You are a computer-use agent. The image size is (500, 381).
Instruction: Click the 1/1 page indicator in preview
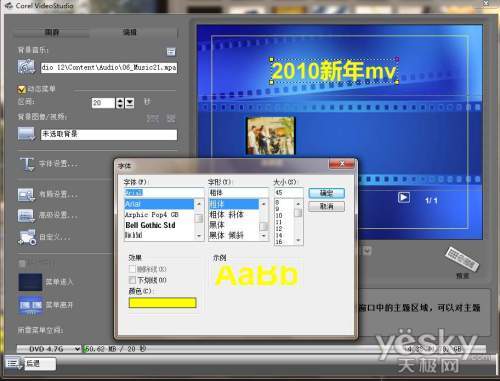[x=431, y=200]
